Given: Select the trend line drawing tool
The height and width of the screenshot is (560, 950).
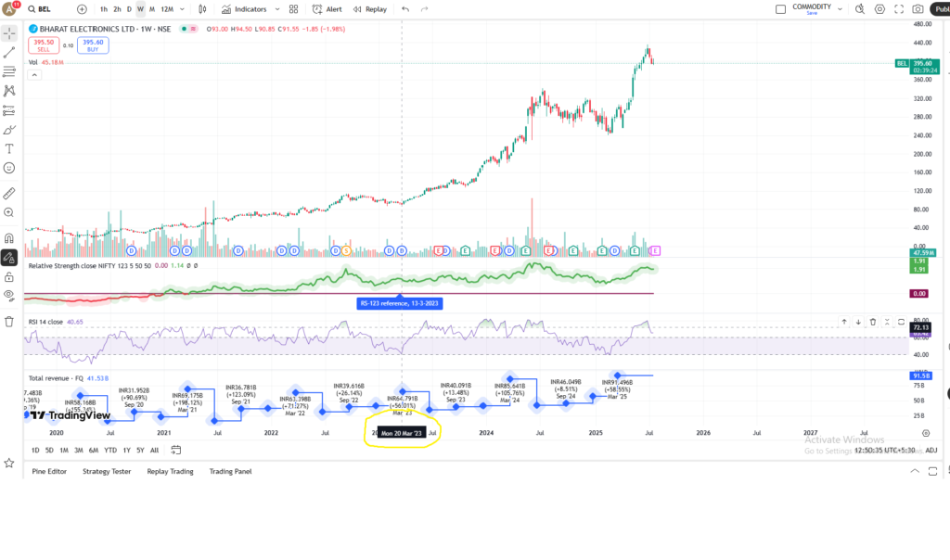Looking at the screenshot, I should (9, 53).
